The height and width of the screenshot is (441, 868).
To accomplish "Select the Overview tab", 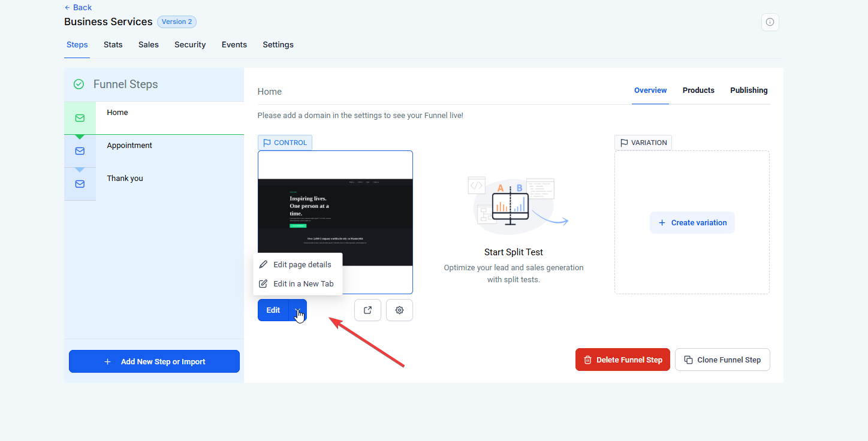I will click(650, 90).
